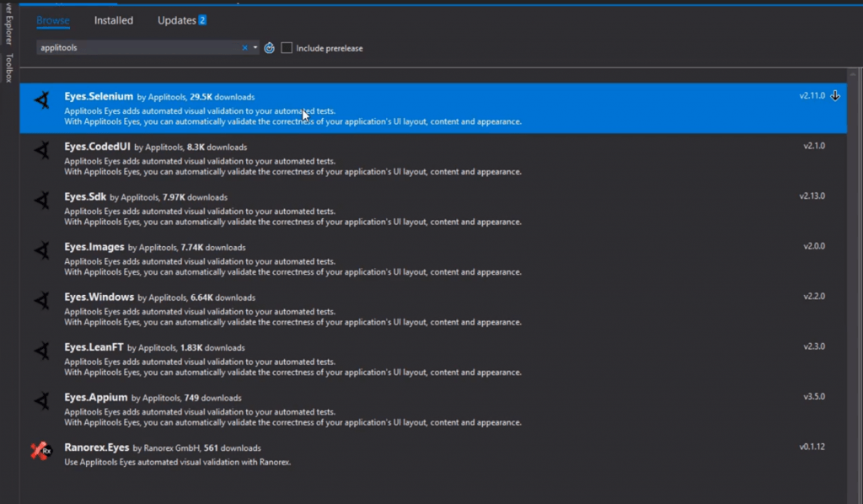Click the Eyes.CodedUI package icon
Image resolution: width=863 pixels, height=504 pixels.
tap(42, 150)
